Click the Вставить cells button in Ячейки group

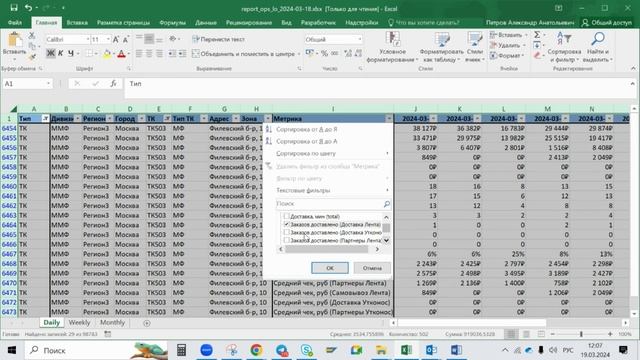[508, 35]
